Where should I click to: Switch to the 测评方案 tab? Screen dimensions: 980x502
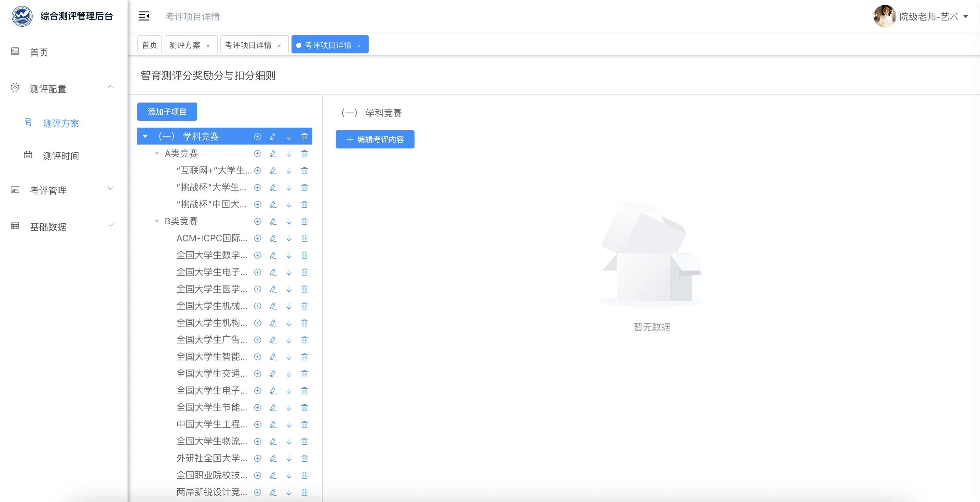[x=185, y=44]
